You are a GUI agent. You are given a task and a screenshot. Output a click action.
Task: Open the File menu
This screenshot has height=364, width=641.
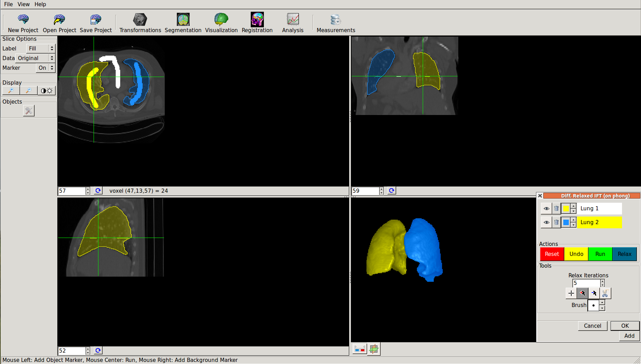click(9, 4)
